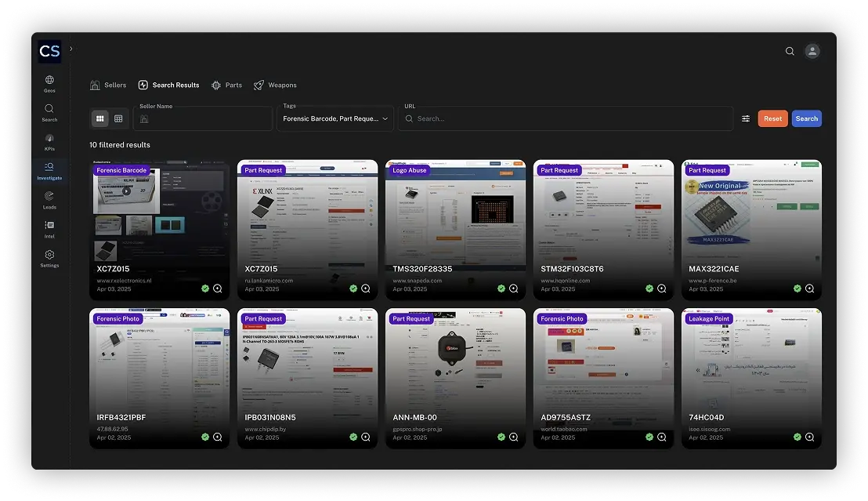Open the Intel sidebar section
This screenshot has width=868, height=501.
pyautogui.click(x=49, y=230)
